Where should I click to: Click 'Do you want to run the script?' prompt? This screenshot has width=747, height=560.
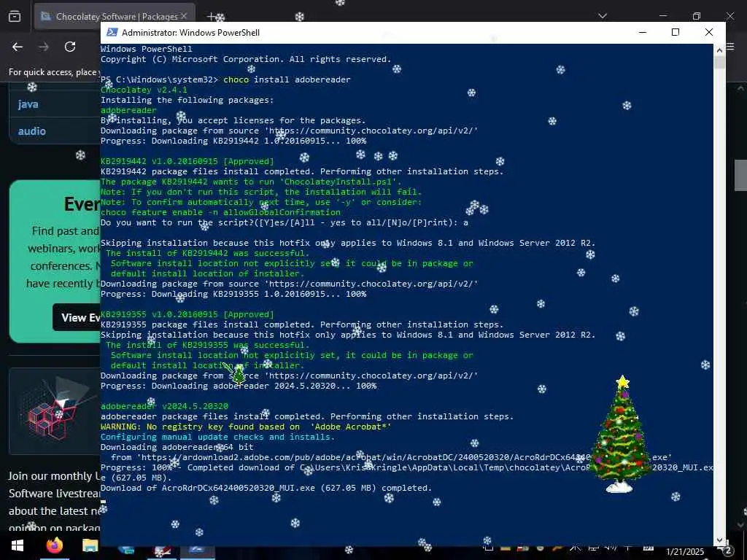[x=285, y=222]
